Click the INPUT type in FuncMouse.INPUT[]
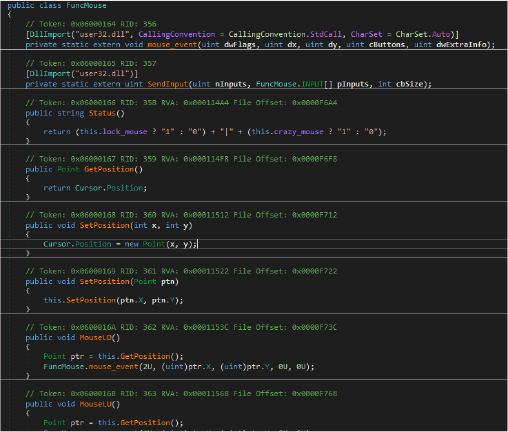The width and height of the screenshot is (508, 432). coord(312,84)
